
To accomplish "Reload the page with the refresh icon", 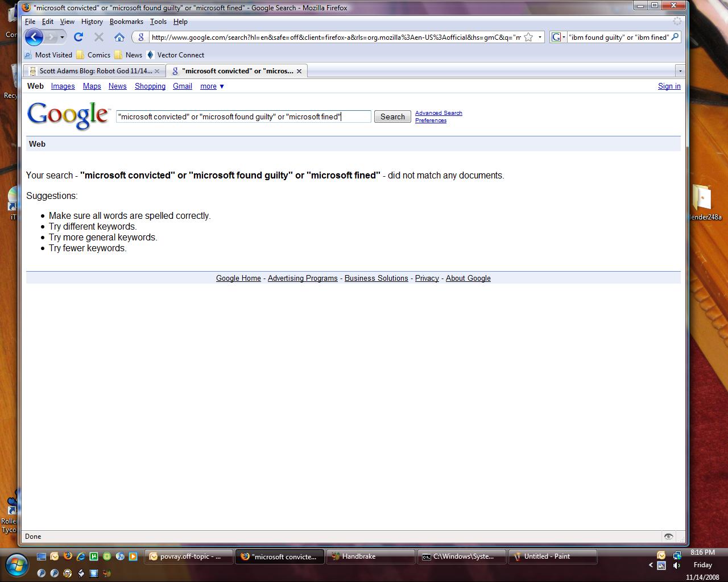I will (78, 37).
